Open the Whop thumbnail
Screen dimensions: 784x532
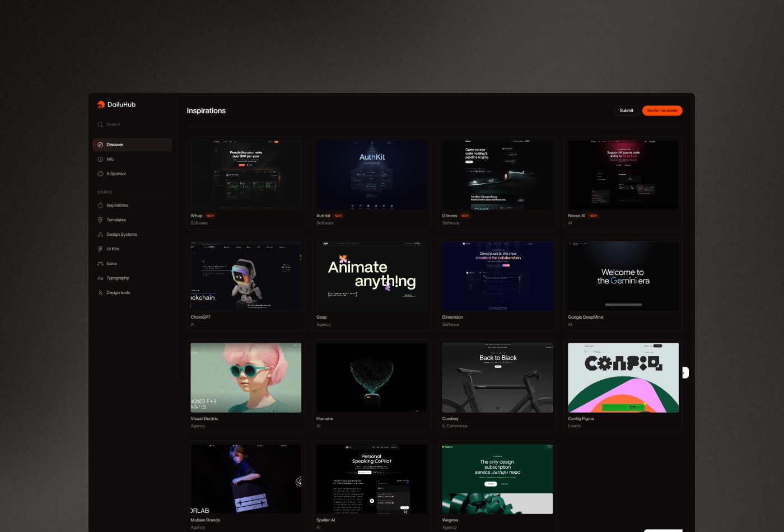(x=246, y=175)
